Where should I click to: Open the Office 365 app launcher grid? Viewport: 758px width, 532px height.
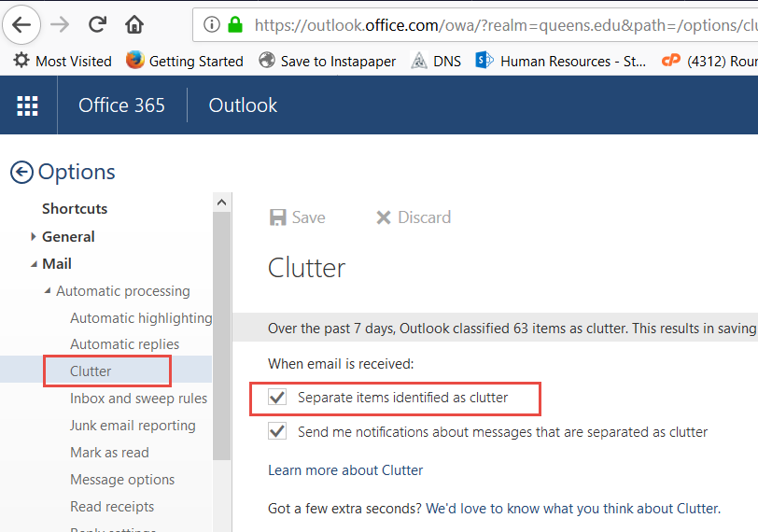(x=28, y=105)
